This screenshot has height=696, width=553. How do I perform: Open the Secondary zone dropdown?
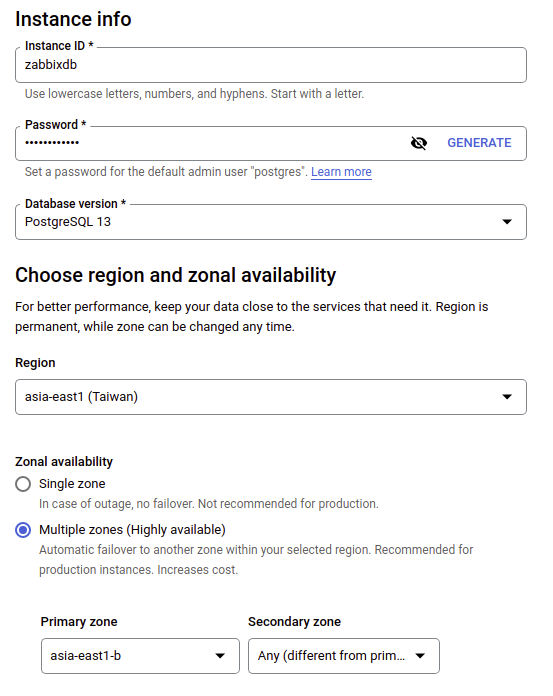pyautogui.click(x=344, y=656)
